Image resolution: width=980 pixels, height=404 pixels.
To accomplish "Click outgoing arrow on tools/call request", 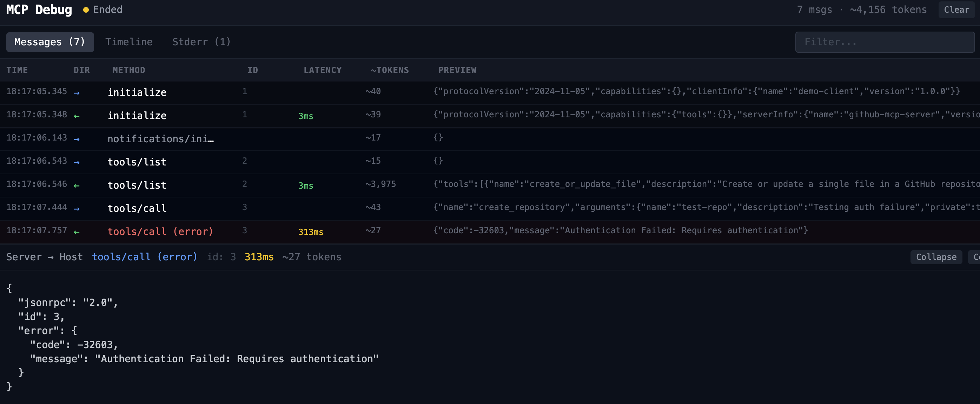I will point(77,209).
